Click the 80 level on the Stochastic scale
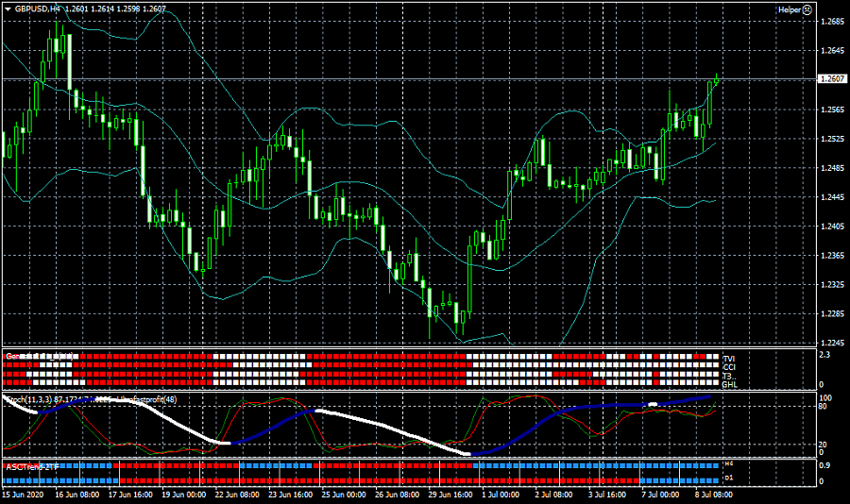Viewport: 850px width, 504px height. [824, 408]
